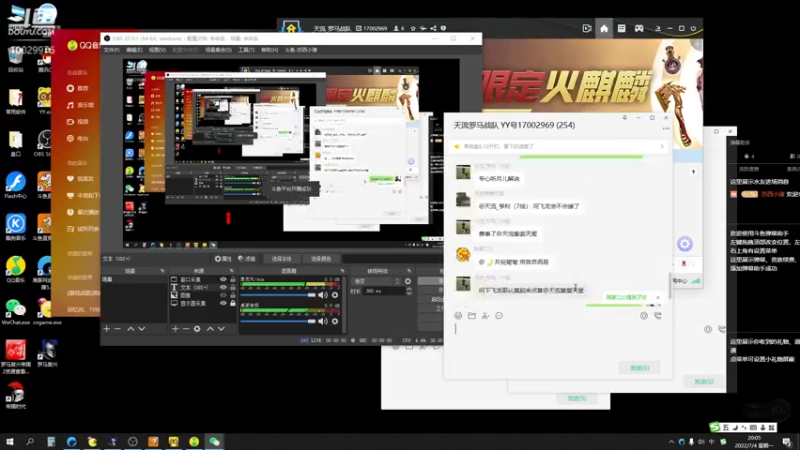Open three-dots chat info menu

coord(666,129)
